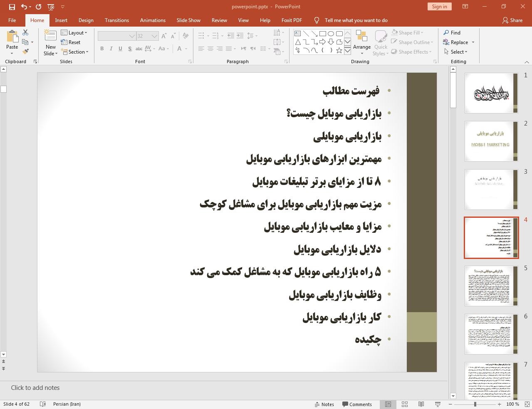Screen dimensions: 532x409
Task: Toggle Normal view button in status bar
Action: pyautogui.click(x=388, y=404)
